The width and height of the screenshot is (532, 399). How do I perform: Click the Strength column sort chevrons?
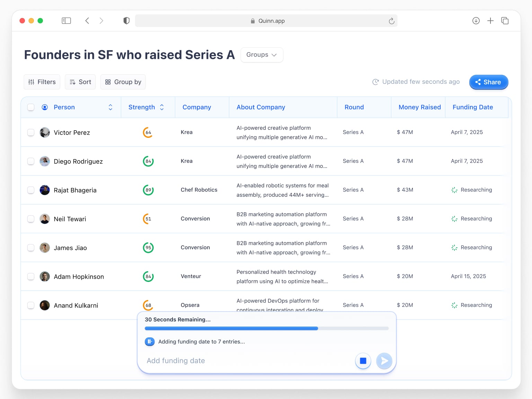[x=162, y=107]
